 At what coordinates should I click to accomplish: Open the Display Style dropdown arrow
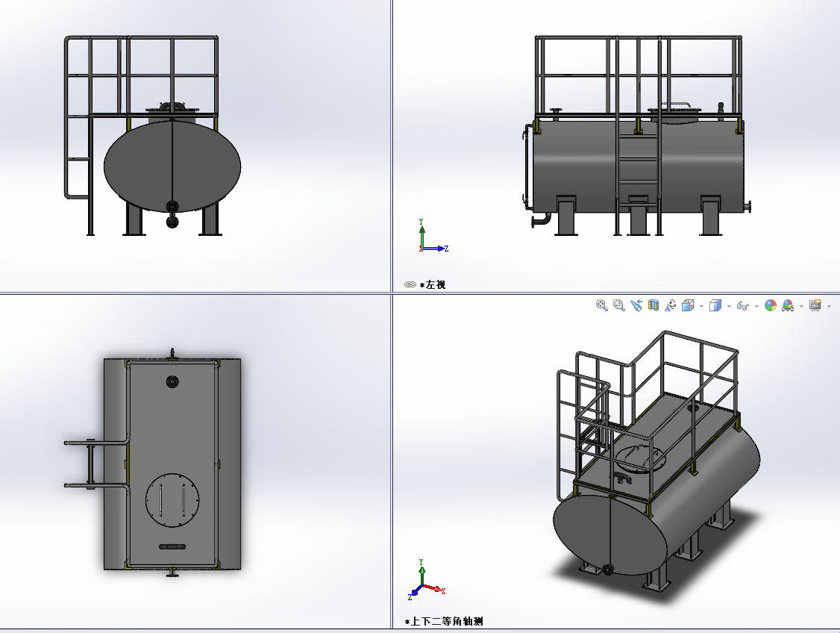coord(729,307)
